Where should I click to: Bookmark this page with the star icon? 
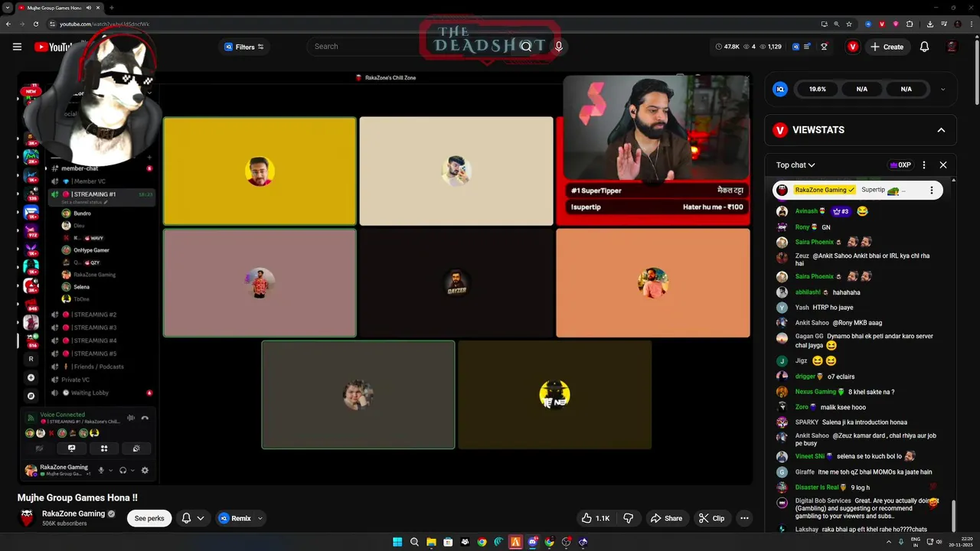pyautogui.click(x=849, y=24)
